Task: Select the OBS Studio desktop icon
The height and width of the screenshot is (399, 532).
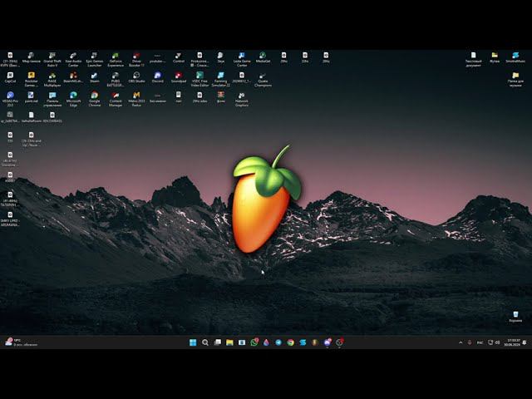Action: (x=136, y=77)
